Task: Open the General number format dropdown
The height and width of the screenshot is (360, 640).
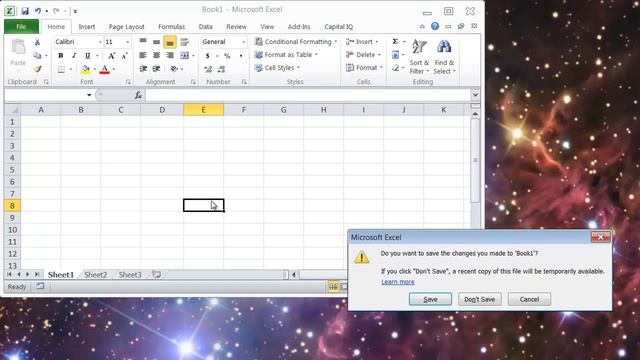Action: point(244,42)
